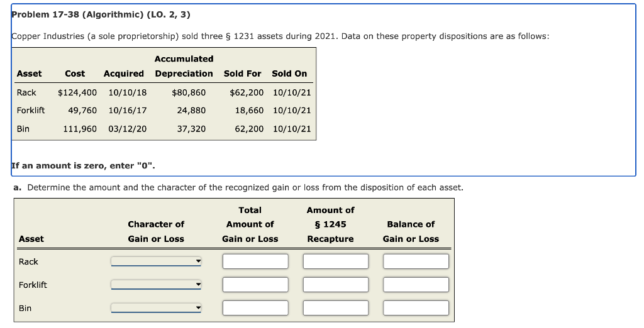Click the Forklift total amount of gain field
This screenshot has height=328, width=644.
(x=255, y=285)
